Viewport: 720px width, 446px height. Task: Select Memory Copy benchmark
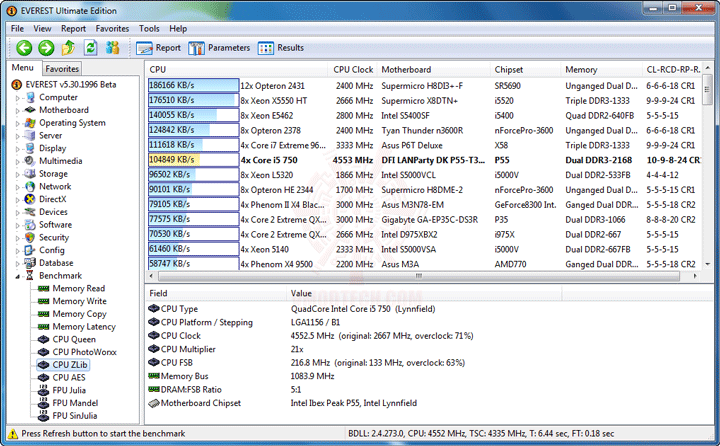(79, 314)
